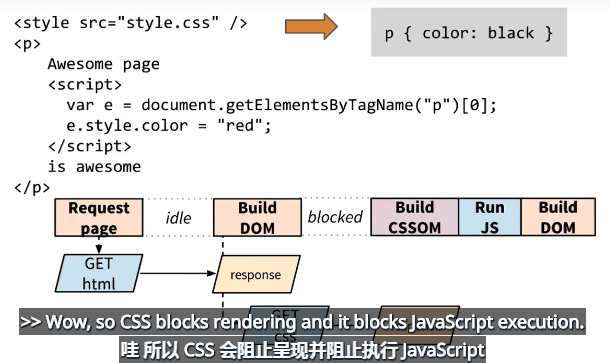This screenshot has height=363, width=610.
Task: Click the 'blocked' label in the timeline
Action: tap(335, 217)
